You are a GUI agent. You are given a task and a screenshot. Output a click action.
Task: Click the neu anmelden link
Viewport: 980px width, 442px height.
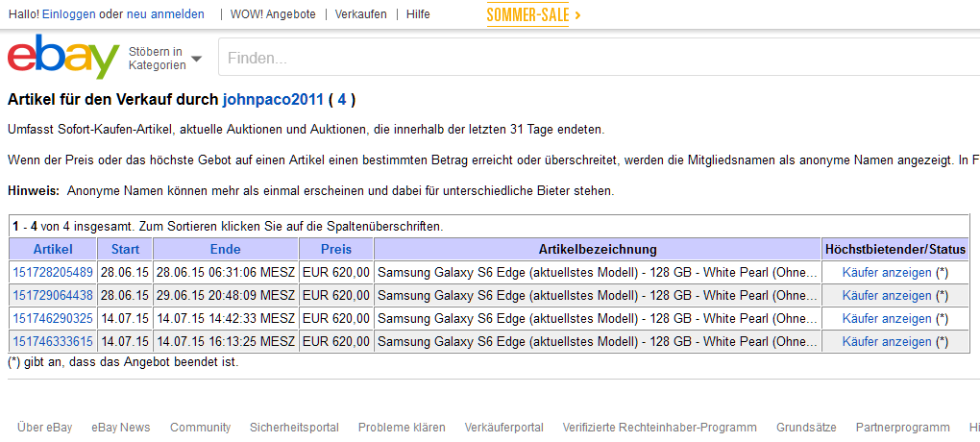[165, 13]
